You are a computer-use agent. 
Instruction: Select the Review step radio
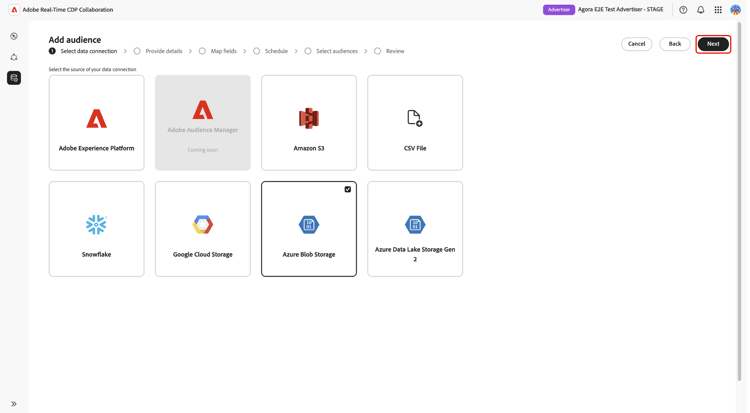click(378, 51)
